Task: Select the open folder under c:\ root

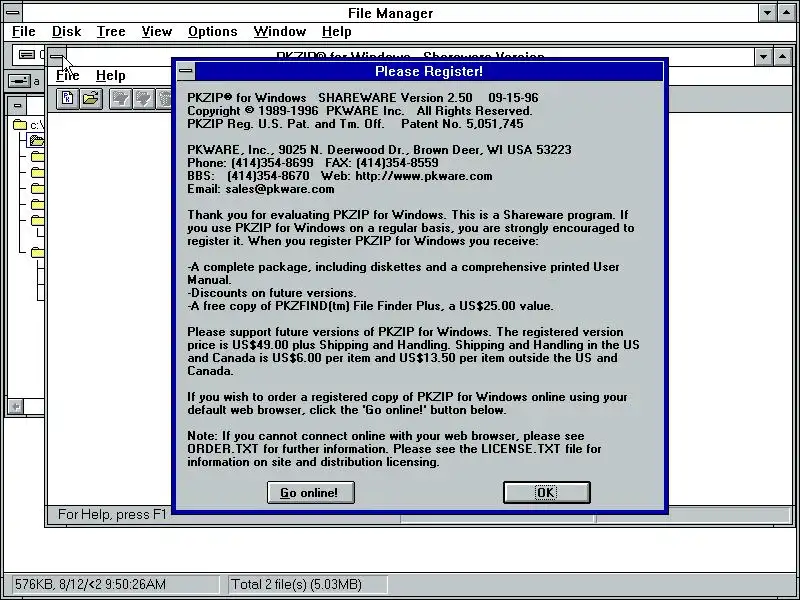Action: [37, 140]
